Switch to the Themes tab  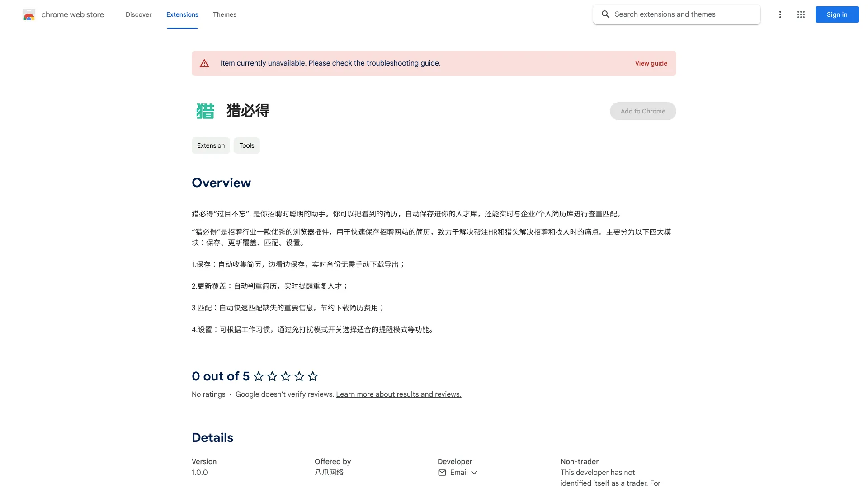tap(225, 14)
